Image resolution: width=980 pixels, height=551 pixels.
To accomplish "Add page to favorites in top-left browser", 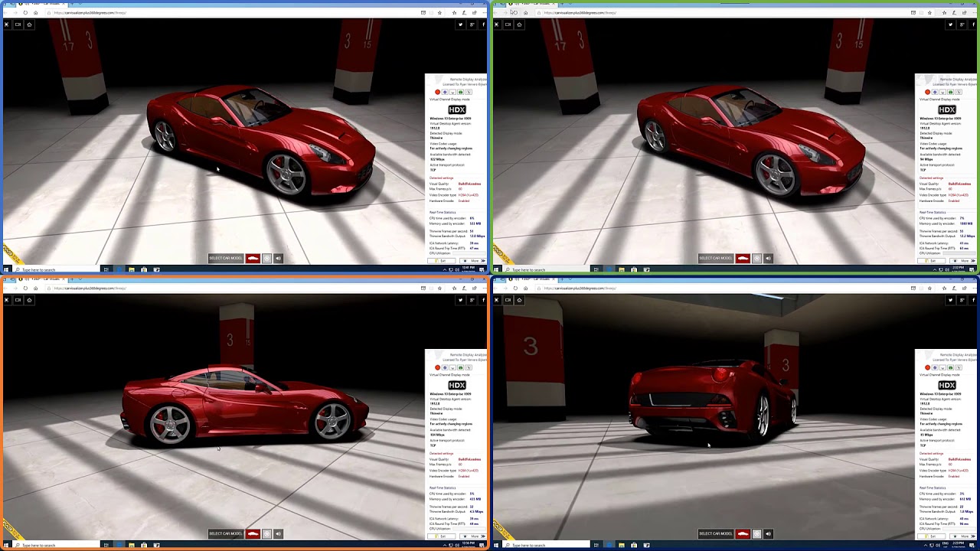I will [439, 12].
